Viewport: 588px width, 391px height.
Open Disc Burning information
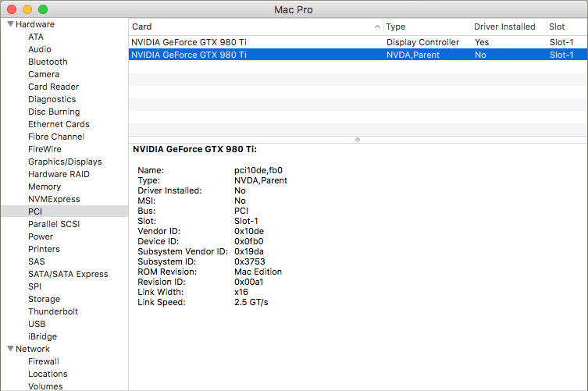tap(54, 112)
